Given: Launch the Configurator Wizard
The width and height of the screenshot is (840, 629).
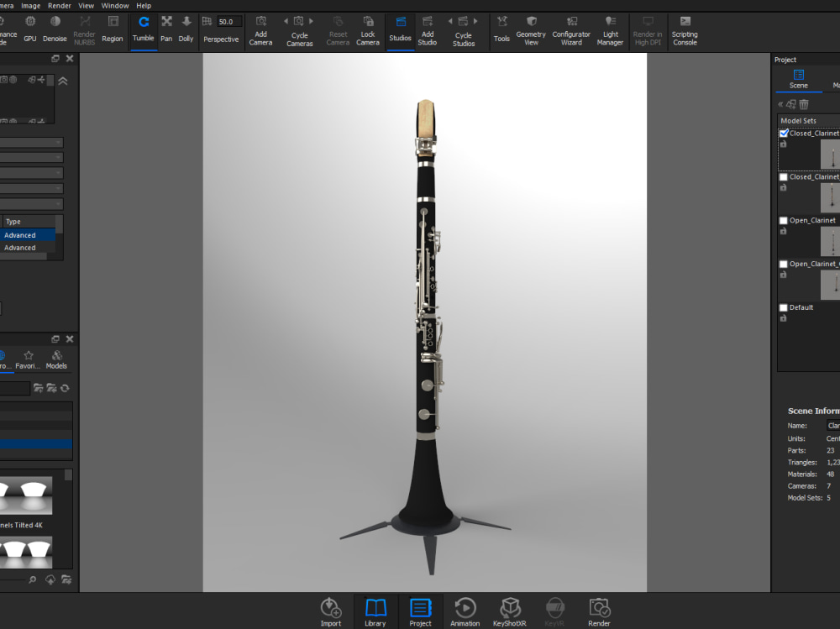Looking at the screenshot, I should (x=570, y=28).
